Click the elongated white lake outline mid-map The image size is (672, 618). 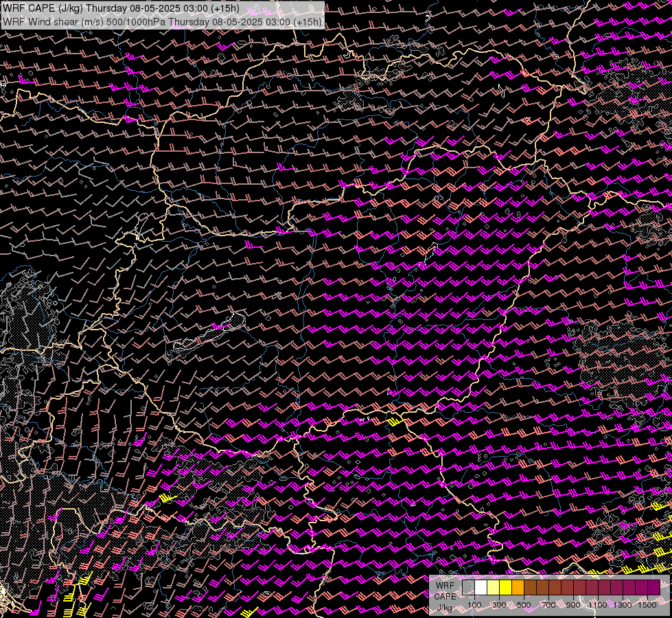click(x=209, y=333)
